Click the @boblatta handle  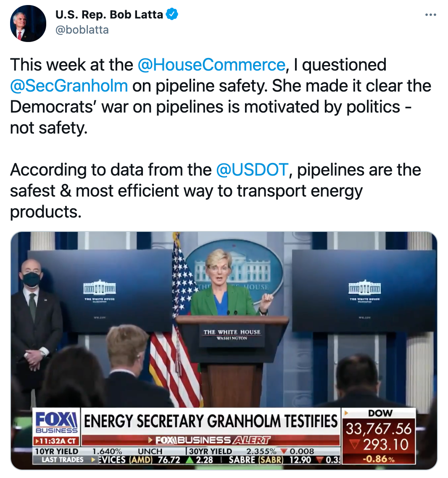[82, 30]
